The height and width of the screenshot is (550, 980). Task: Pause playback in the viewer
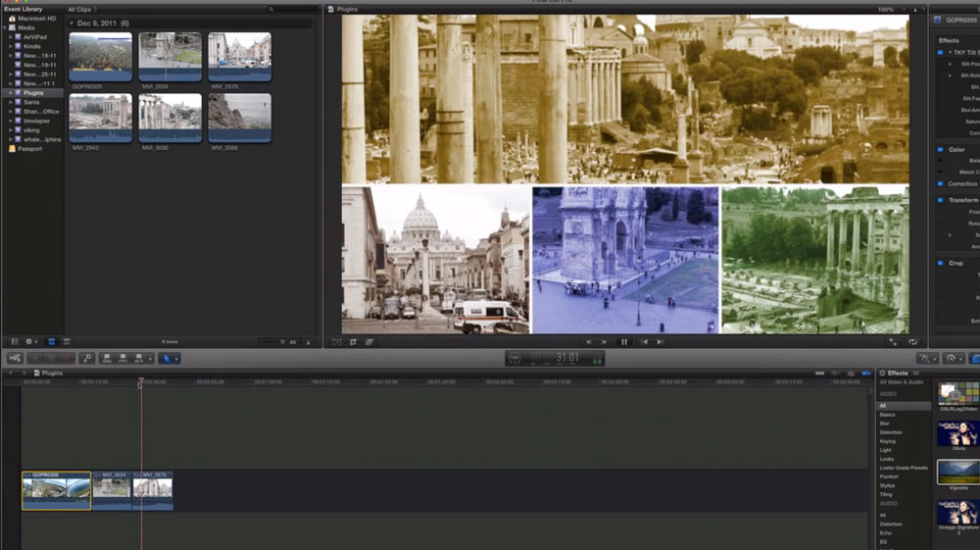623,342
